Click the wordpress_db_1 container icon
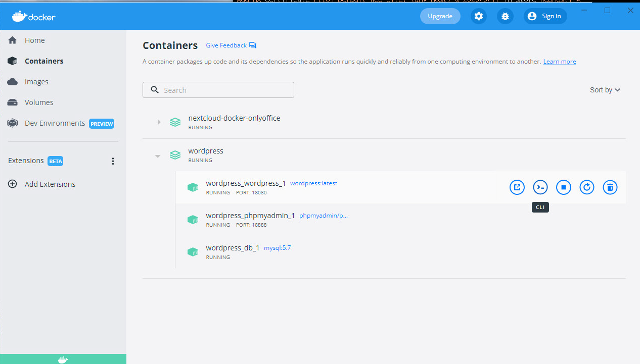The height and width of the screenshot is (364, 640). pos(193,252)
